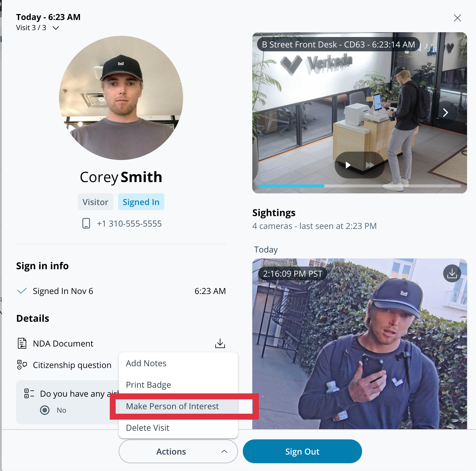Image resolution: width=476 pixels, height=471 pixels.
Task: Click the NDA Document file icon
Action: (22, 344)
